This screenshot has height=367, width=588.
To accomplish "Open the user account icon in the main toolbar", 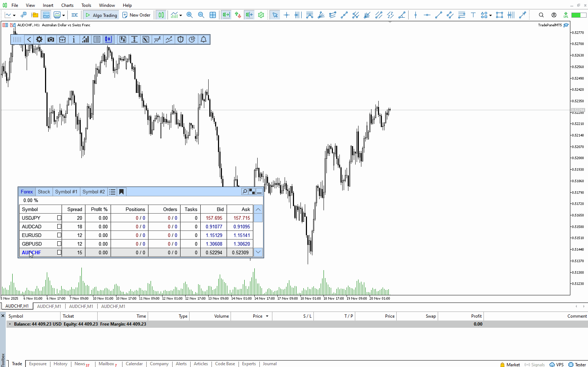I will pyautogui.click(x=554, y=15).
